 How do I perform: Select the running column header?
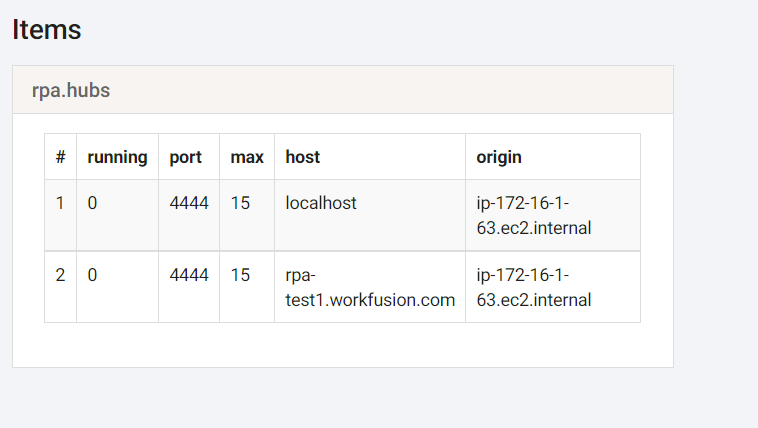[117, 157]
